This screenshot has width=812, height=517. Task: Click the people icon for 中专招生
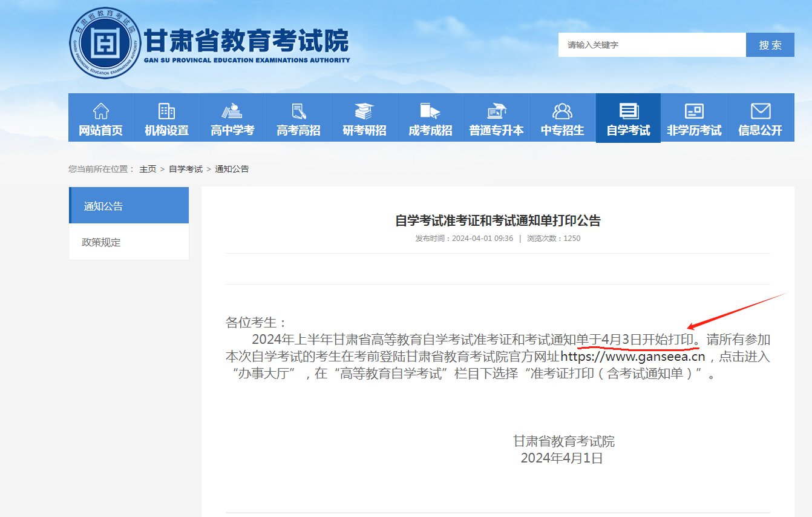tap(562, 111)
